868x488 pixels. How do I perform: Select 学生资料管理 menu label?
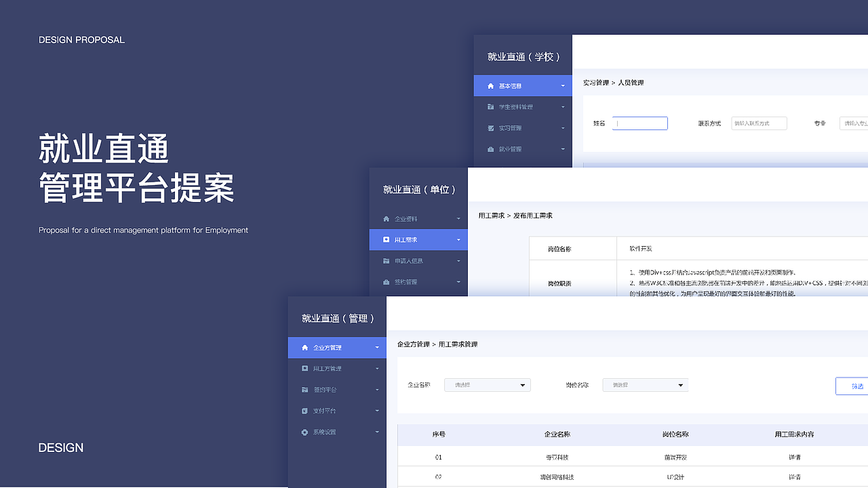coord(516,107)
